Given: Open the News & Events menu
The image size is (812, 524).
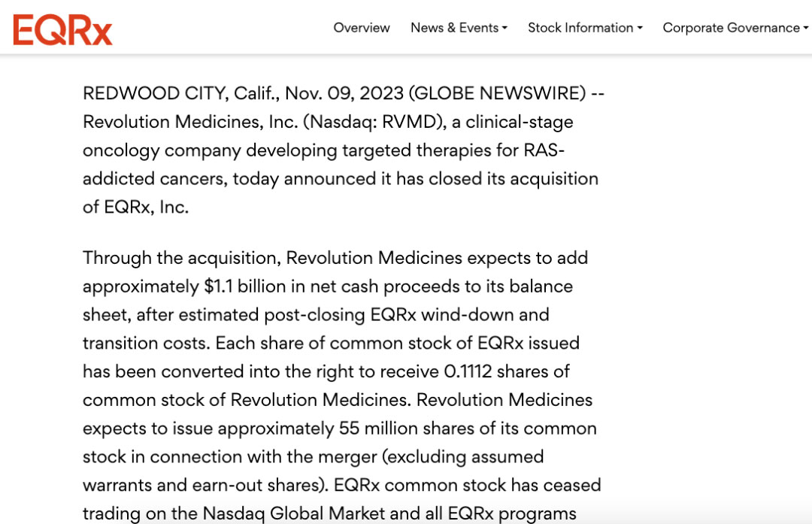Looking at the screenshot, I should [x=454, y=28].
